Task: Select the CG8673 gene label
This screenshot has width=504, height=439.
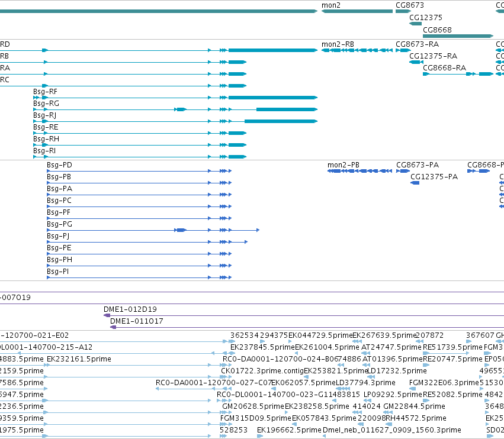Action: (x=409, y=5)
